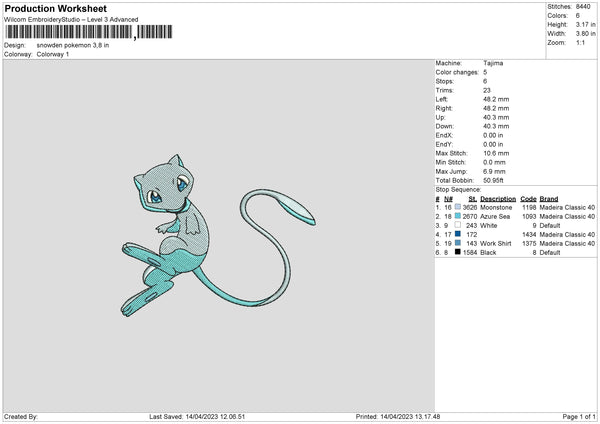Click the Color changes value 5

tap(485, 72)
